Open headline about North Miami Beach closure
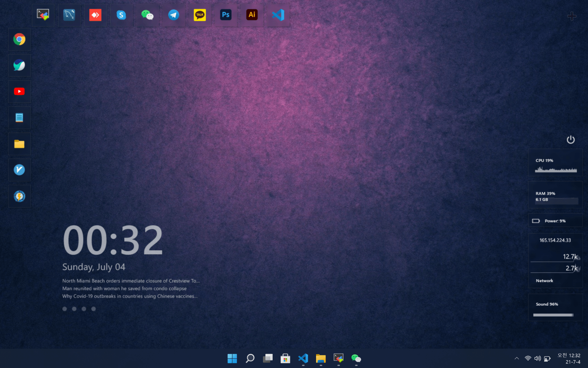 [x=131, y=281]
